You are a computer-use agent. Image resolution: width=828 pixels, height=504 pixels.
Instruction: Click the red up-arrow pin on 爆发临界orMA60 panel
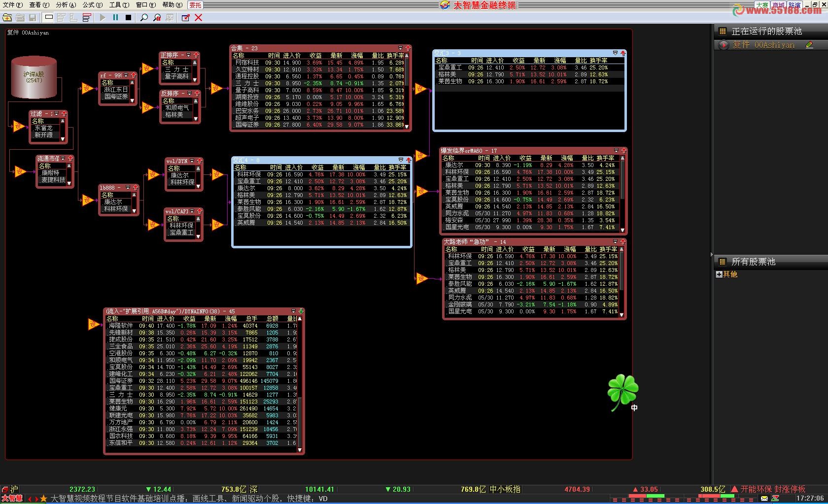[623, 151]
